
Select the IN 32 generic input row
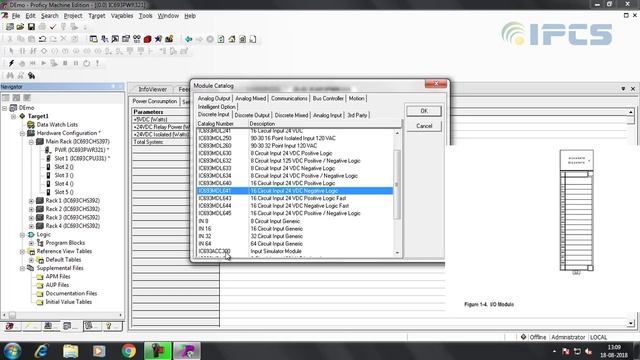[295, 236]
